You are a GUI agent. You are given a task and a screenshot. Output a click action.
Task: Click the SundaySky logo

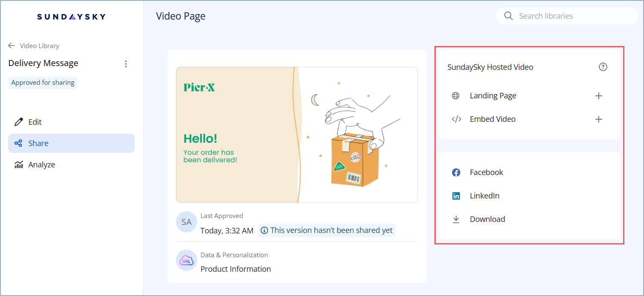point(71,17)
